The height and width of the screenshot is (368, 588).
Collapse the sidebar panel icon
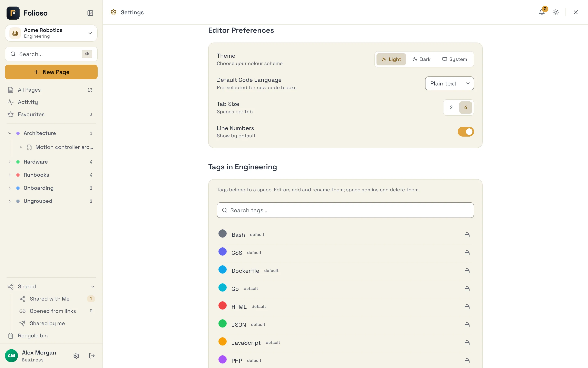90,13
